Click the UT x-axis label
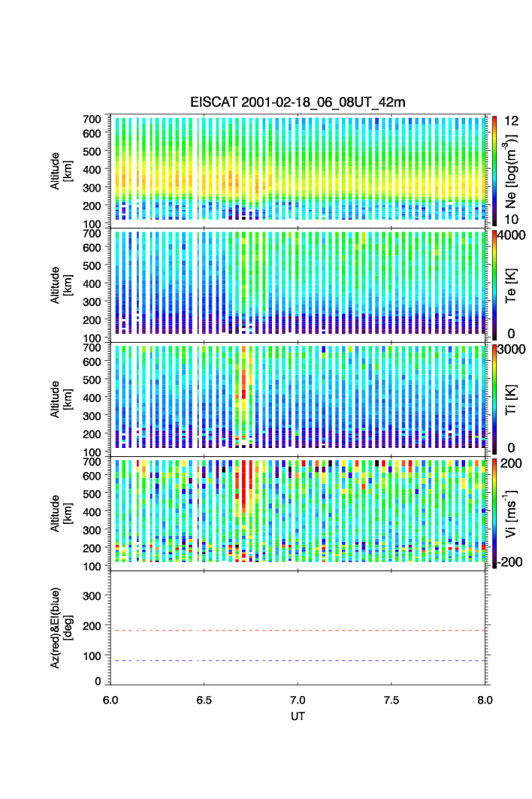 tap(298, 716)
